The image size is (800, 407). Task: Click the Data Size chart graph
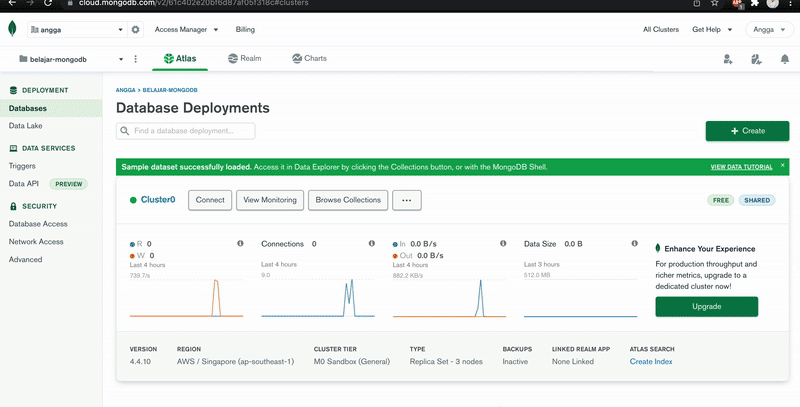pos(581,298)
